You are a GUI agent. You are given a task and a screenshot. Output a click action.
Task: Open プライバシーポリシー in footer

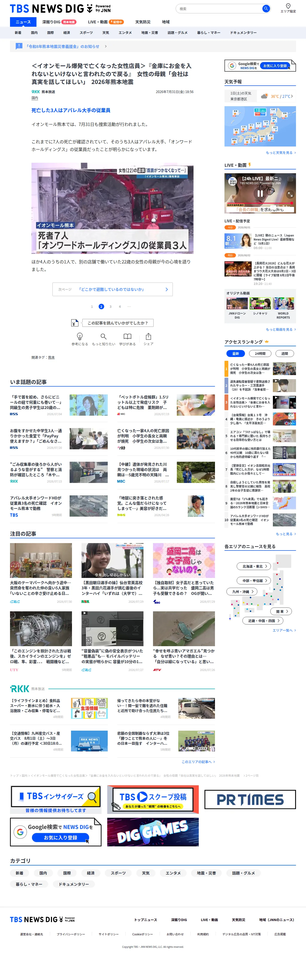(71, 934)
